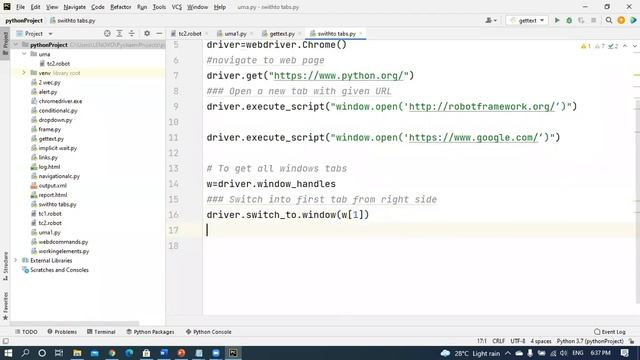Click the Task View taskbar icon
The image size is (640, 360).
[59, 353]
